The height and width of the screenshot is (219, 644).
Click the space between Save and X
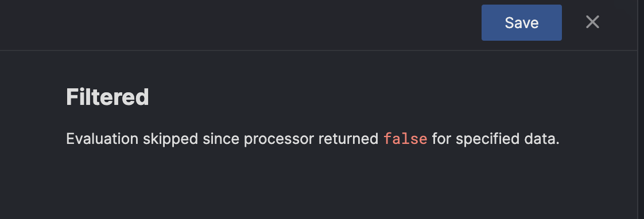pyautogui.click(x=573, y=22)
